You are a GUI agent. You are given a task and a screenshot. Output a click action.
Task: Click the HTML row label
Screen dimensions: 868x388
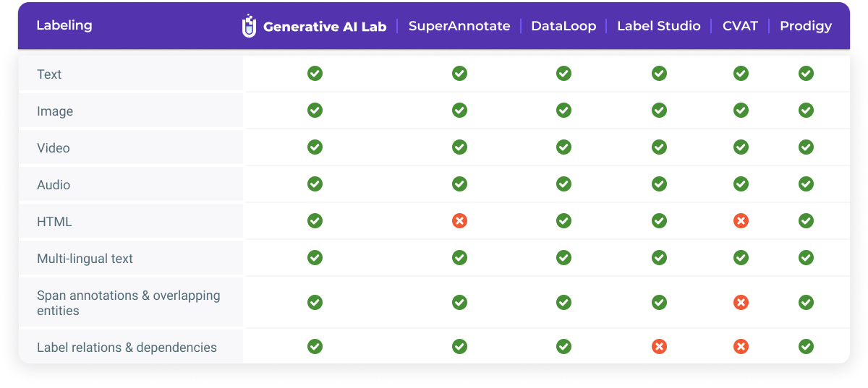(54, 222)
